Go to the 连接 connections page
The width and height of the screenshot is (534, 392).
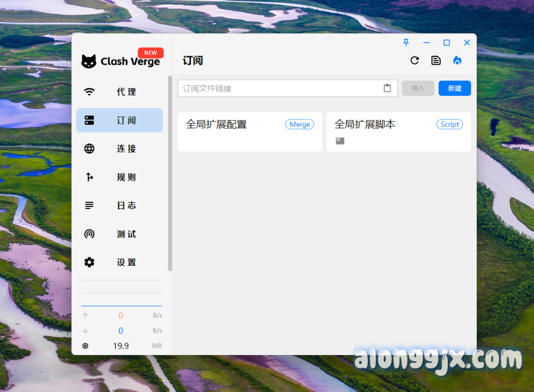pos(119,149)
